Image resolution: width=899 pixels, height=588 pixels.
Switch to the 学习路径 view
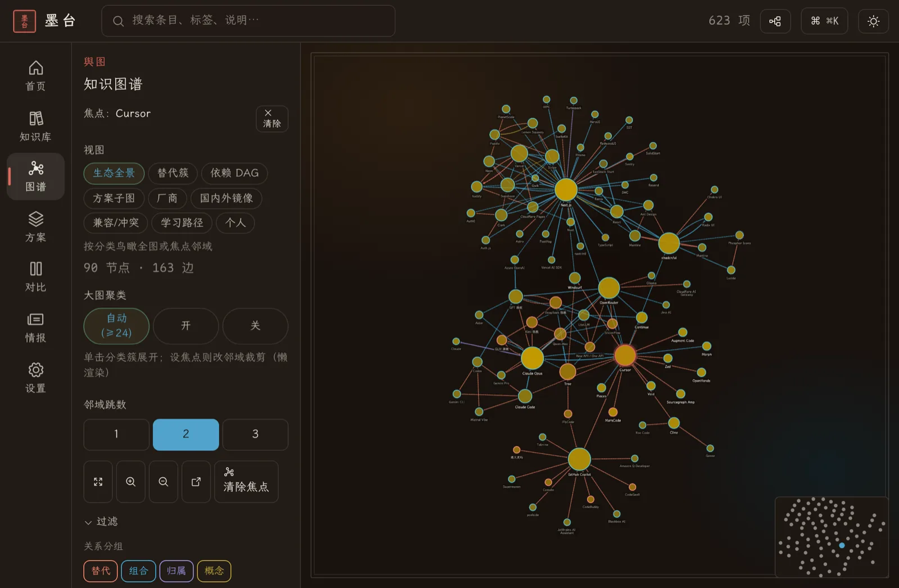pos(182,223)
